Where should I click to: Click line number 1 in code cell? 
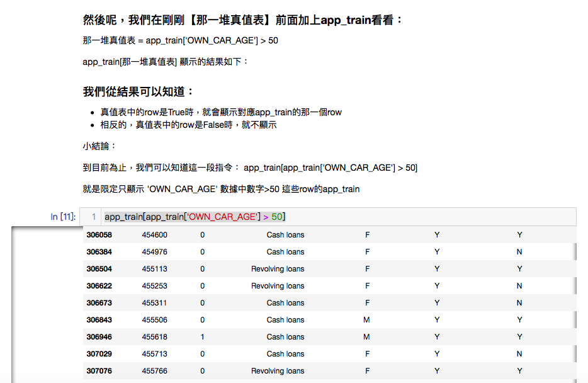coord(94,217)
